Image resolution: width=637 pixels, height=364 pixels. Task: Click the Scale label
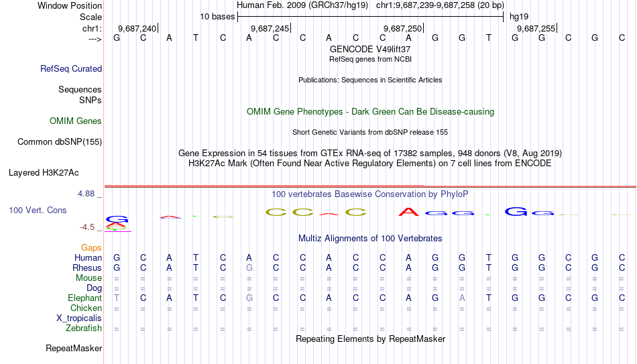[x=91, y=17]
